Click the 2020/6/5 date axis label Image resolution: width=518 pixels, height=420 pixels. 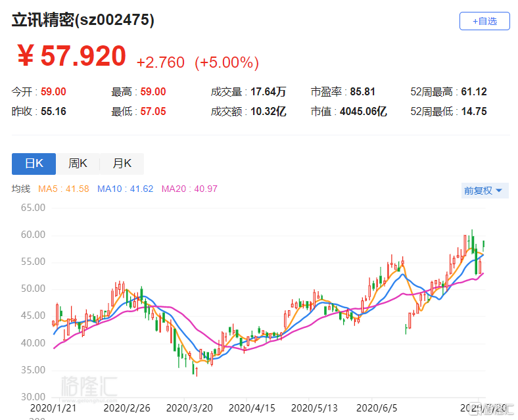[x=377, y=408]
